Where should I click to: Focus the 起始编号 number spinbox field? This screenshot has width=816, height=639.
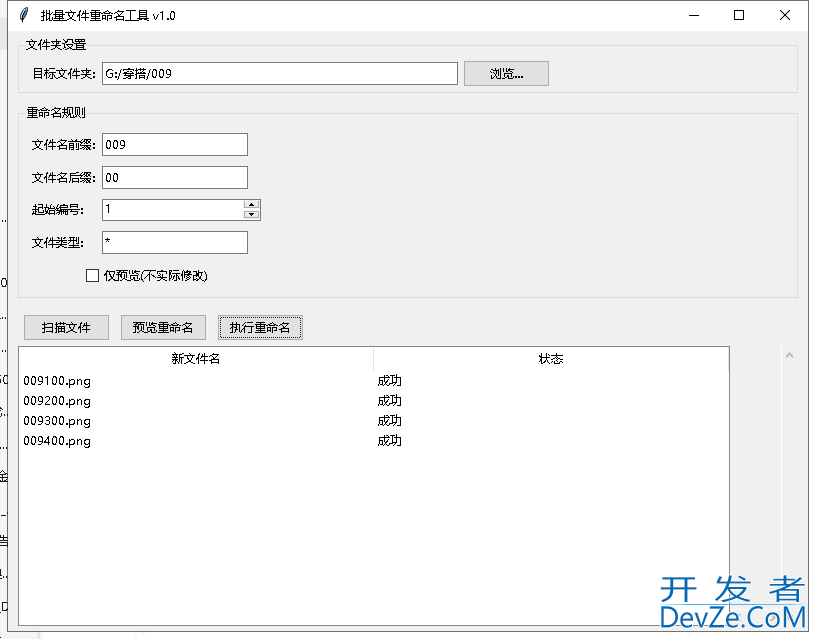(172, 210)
